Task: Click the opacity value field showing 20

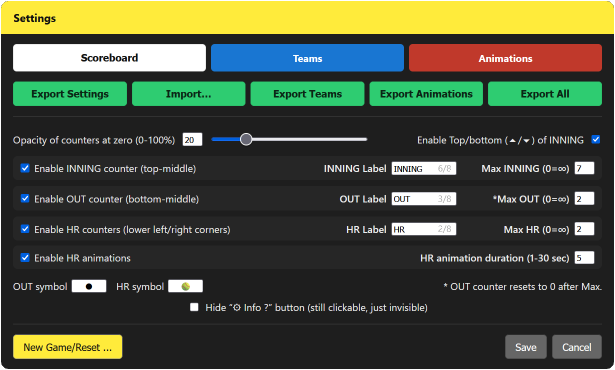Action: (x=192, y=140)
